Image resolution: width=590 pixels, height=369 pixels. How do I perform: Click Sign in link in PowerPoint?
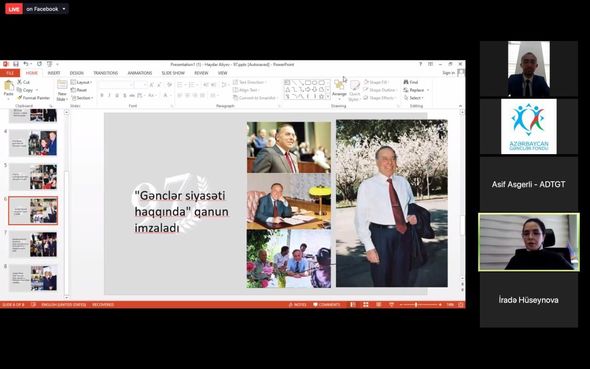point(449,73)
